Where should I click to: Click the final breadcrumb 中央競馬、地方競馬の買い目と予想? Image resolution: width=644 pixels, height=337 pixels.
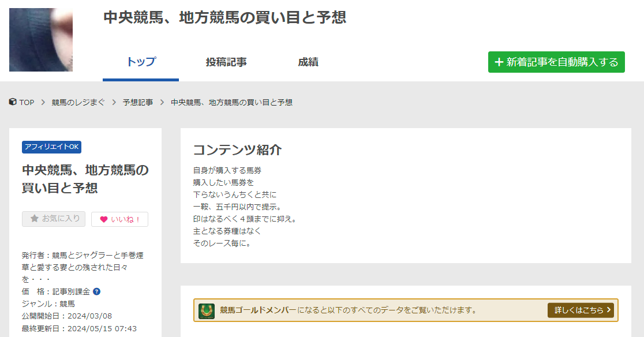click(231, 102)
